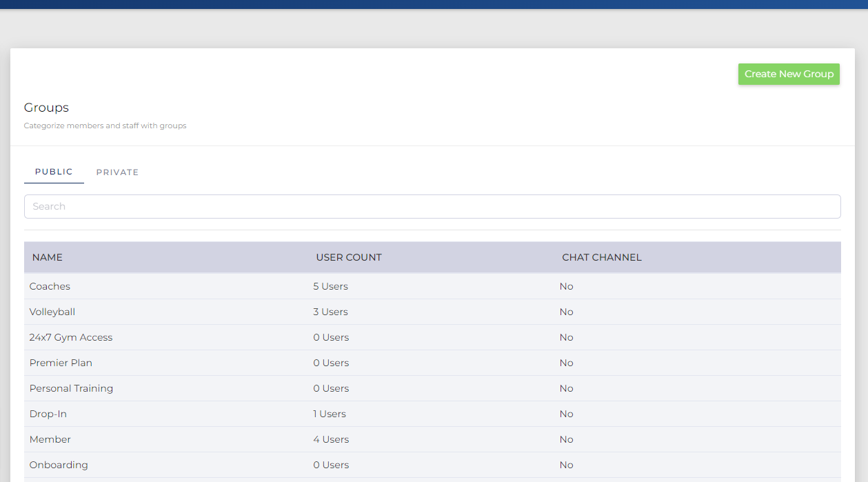868x482 pixels.
Task: Switch to the PUBLIC tab
Action: 54,172
